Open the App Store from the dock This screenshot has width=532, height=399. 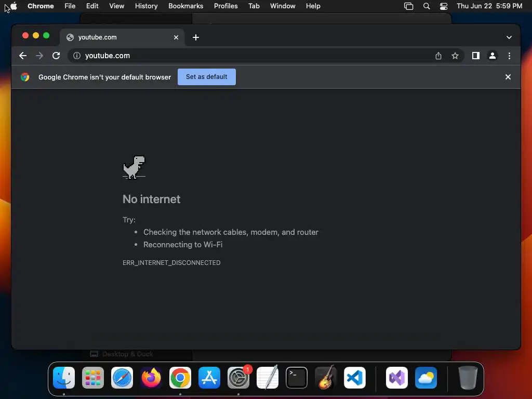click(x=209, y=378)
